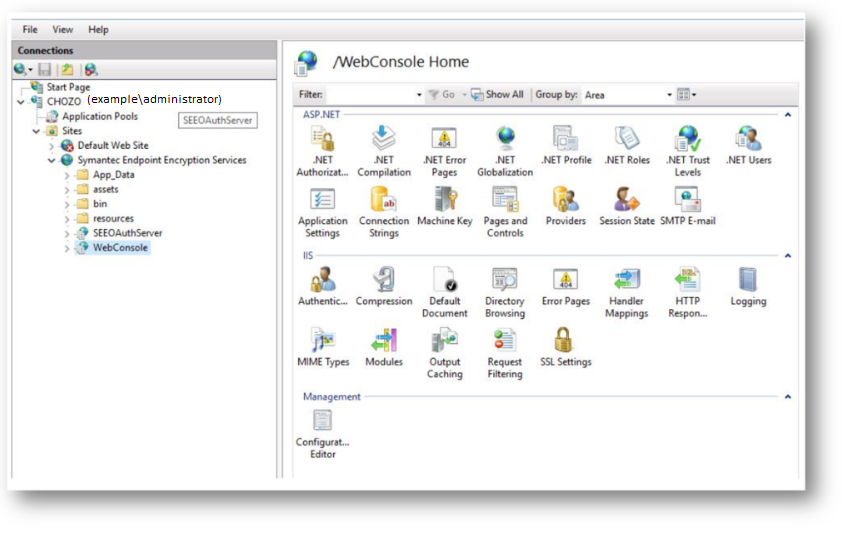Open Handler Mappings feature
Screen dimensions: 848x533
[626, 292]
